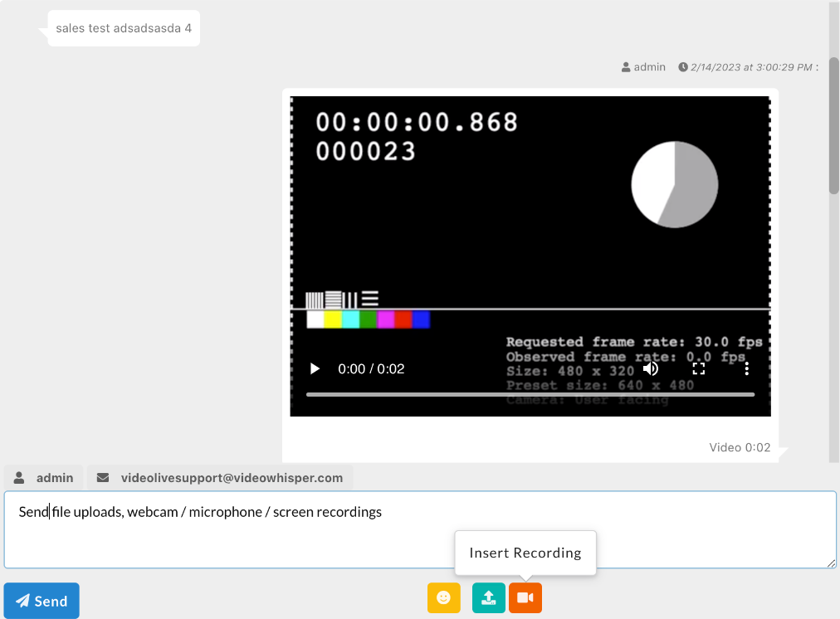Click the 'sales test adsadsasda 4' message
Viewport: 840px width, 619px height.
[x=124, y=28]
